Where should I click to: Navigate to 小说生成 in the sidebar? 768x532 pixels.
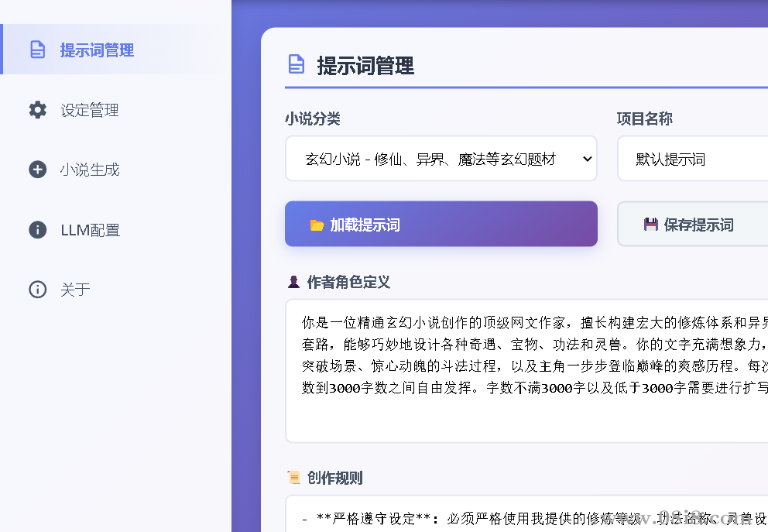coord(91,169)
